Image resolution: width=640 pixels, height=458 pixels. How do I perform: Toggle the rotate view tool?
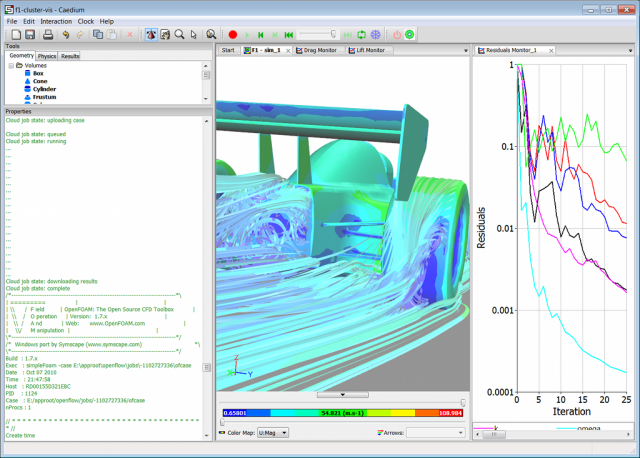(151, 35)
